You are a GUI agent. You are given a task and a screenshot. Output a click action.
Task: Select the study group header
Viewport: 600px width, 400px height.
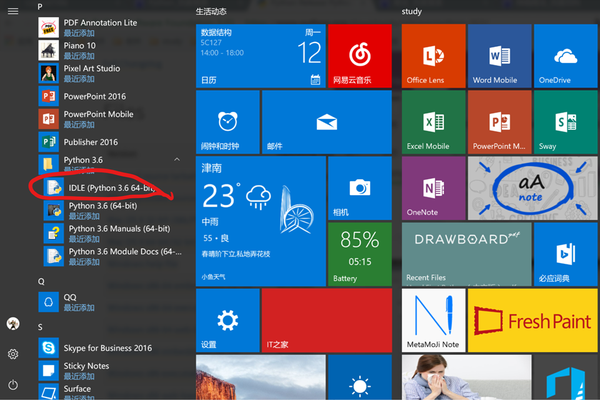pos(412,11)
